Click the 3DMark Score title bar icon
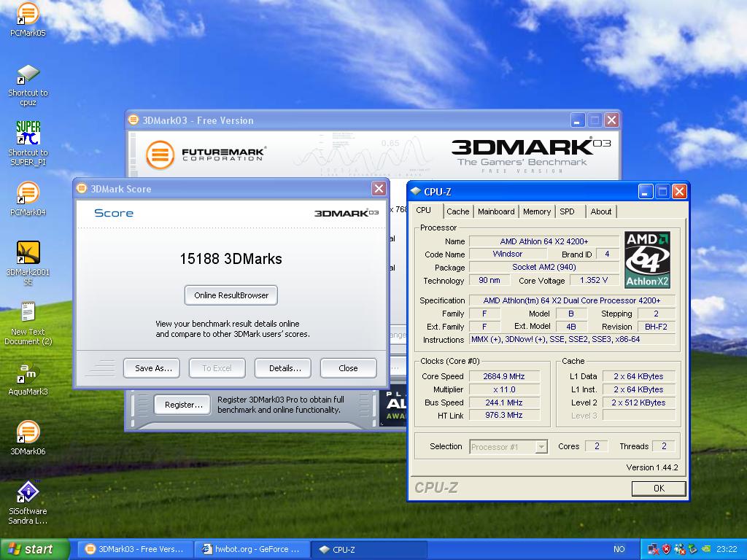 pyautogui.click(x=82, y=189)
